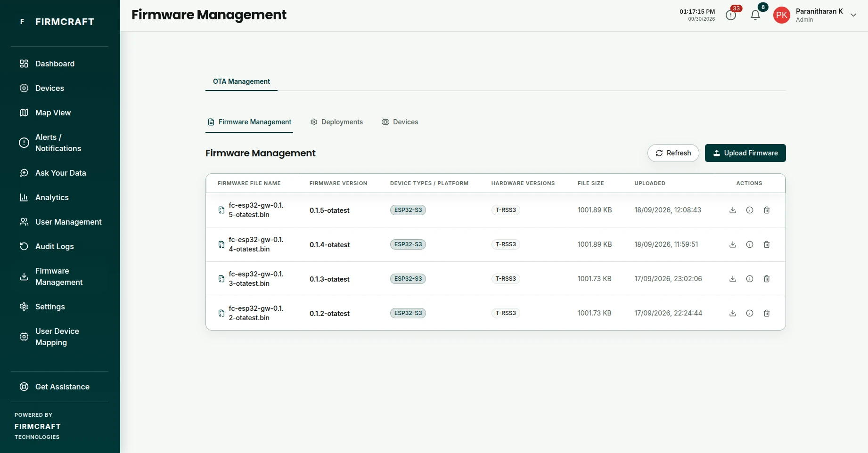Open the notifications bell with 8 badge

click(x=755, y=15)
